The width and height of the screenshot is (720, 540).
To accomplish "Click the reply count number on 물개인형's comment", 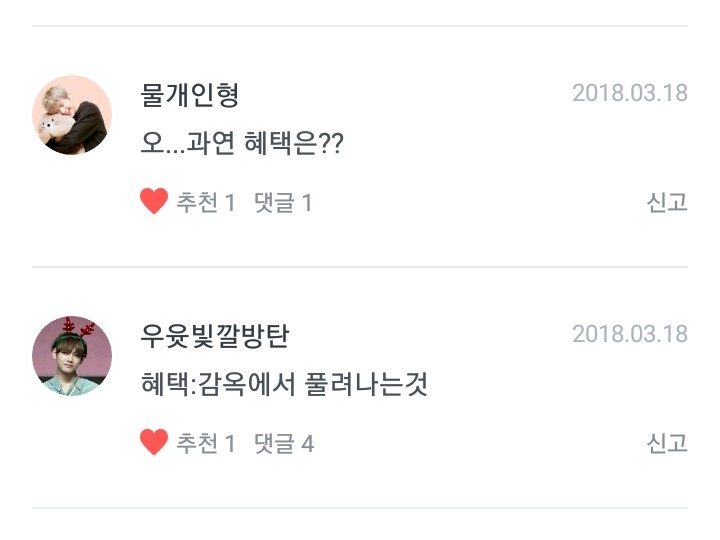I will click(x=307, y=203).
